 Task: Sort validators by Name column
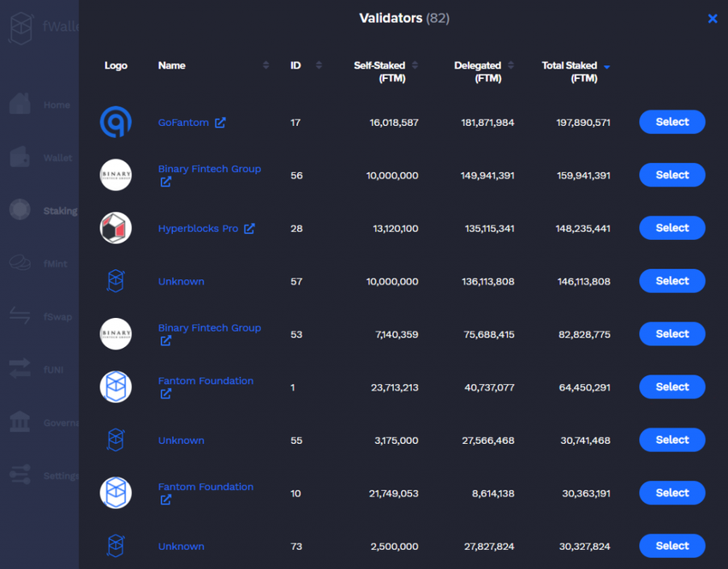pos(266,65)
